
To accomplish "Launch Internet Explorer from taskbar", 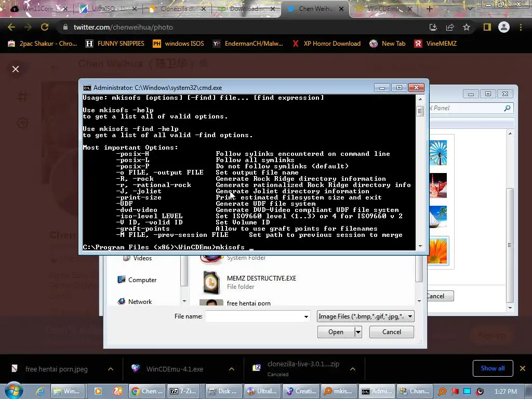I will pos(41,392).
